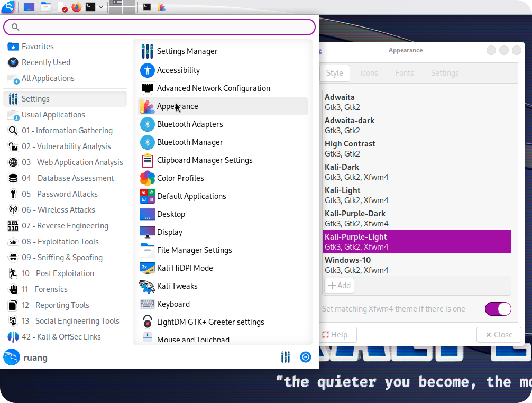Open settings icon at menu bottom
The image size is (532, 403).
[x=286, y=357]
